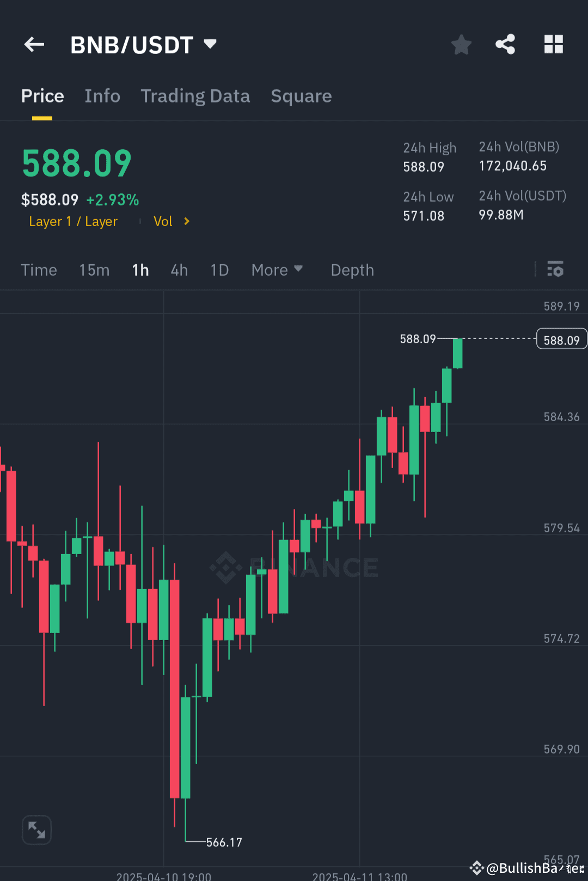Expand the chart using fullscreen icon

coord(36,830)
